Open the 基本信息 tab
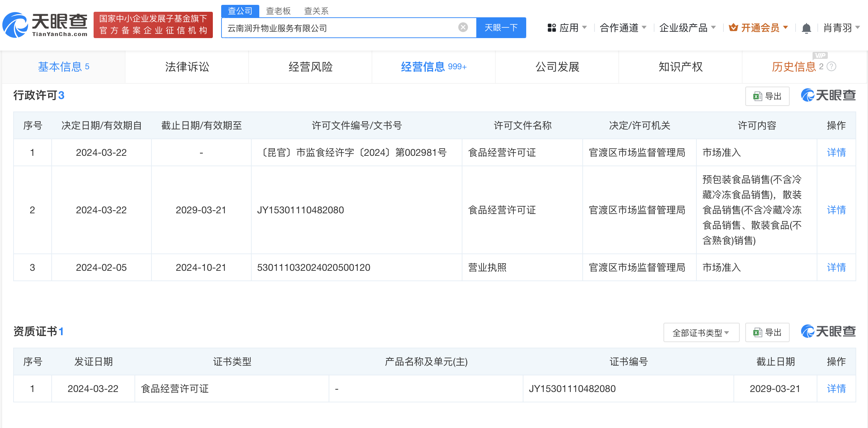 tap(64, 67)
